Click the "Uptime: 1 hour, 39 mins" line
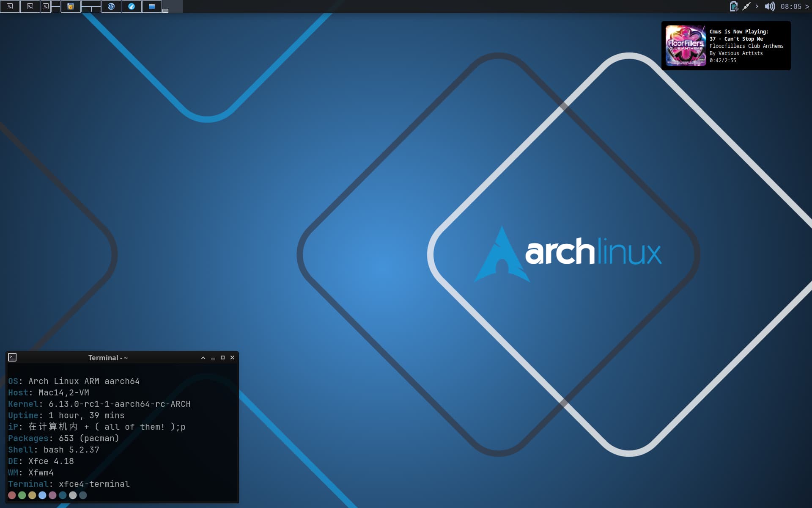Screen dimensions: 812x508 66,415
